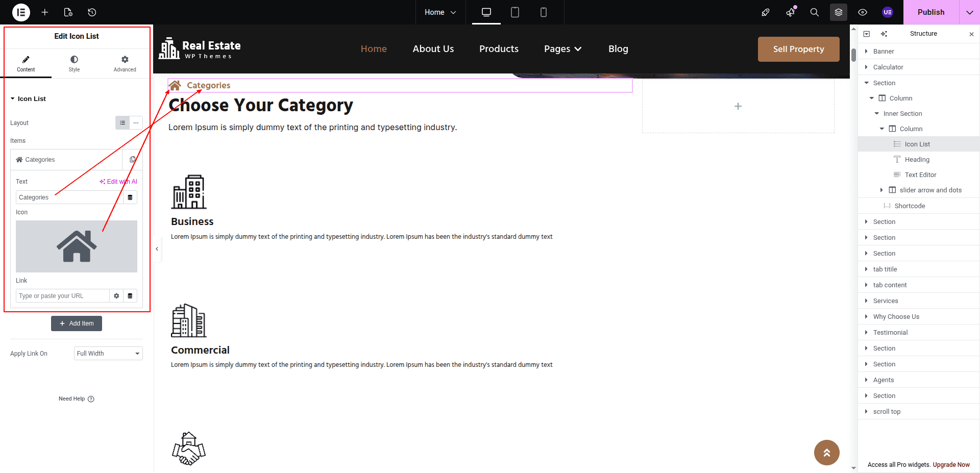Switch to the Advanced tab
This screenshot has width=980, height=473.
coord(125,64)
